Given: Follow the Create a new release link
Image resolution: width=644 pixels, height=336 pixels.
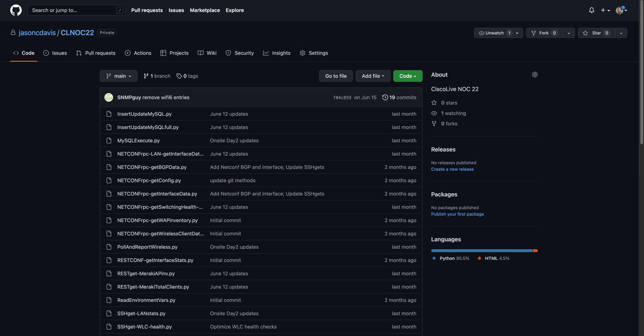Looking at the screenshot, I should [x=452, y=169].
